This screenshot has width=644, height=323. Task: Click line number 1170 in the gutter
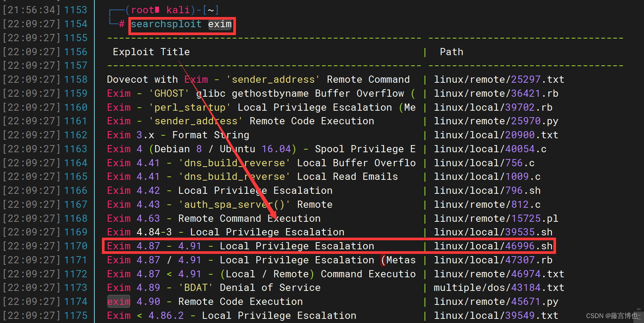coord(75,246)
